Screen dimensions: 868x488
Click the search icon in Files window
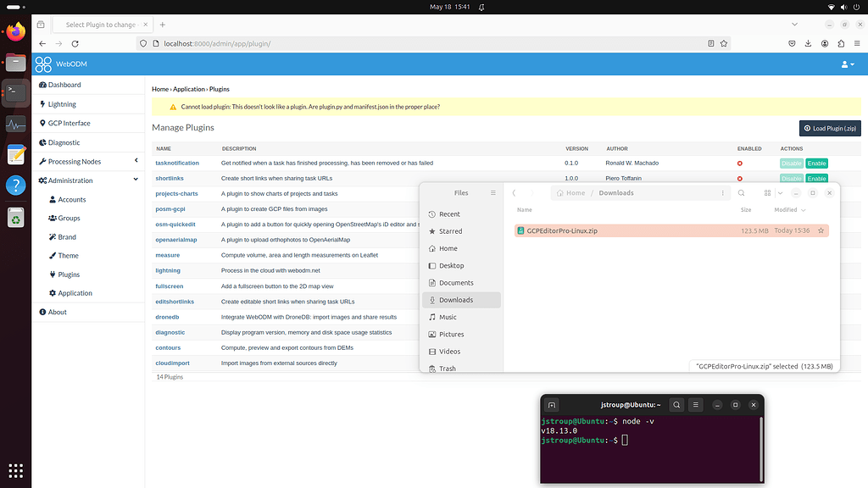741,193
